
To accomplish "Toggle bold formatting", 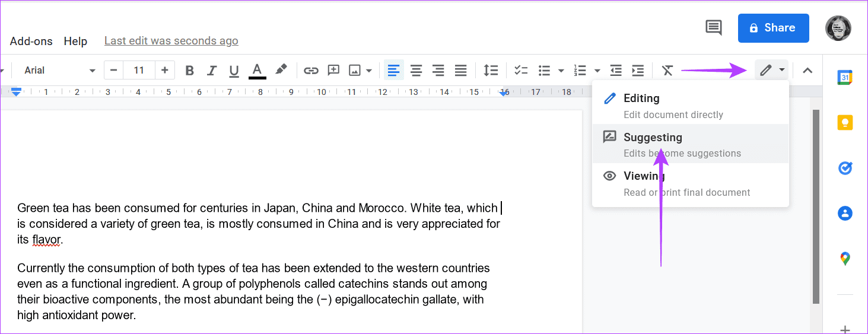I will coord(190,71).
